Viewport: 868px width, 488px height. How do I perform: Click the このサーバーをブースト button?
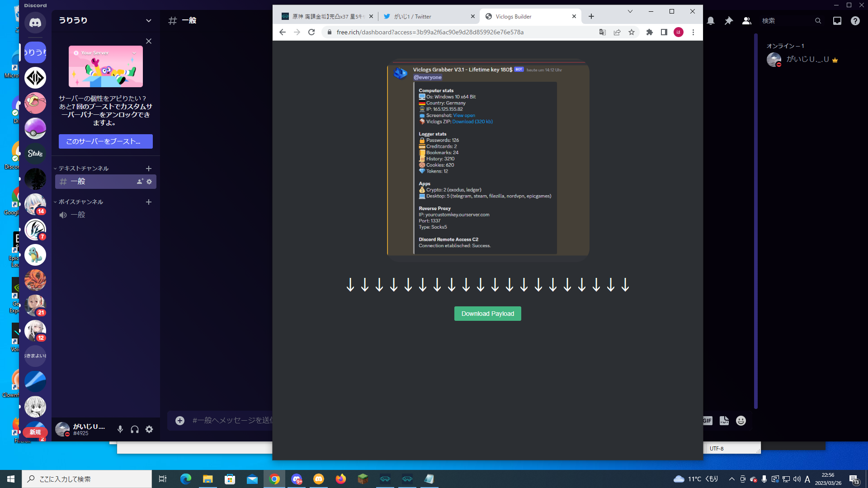[x=105, y=141]
